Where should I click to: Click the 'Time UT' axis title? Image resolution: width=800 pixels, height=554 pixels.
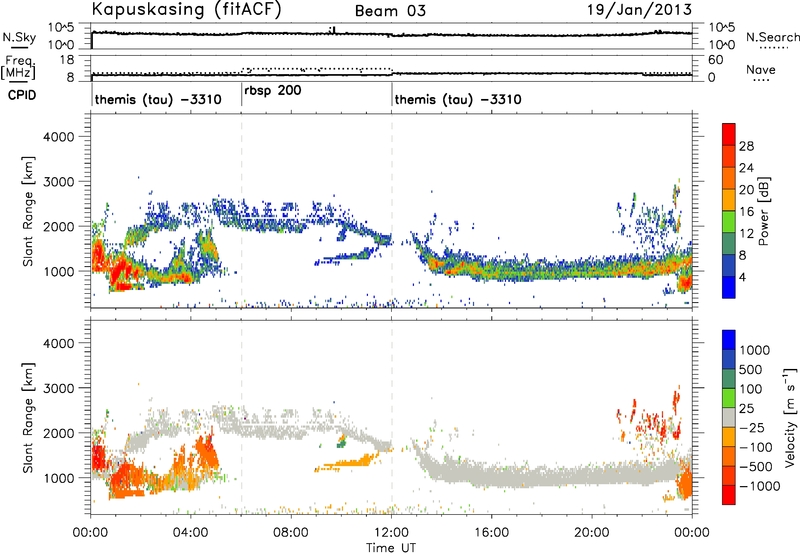[x=391, y=547]
